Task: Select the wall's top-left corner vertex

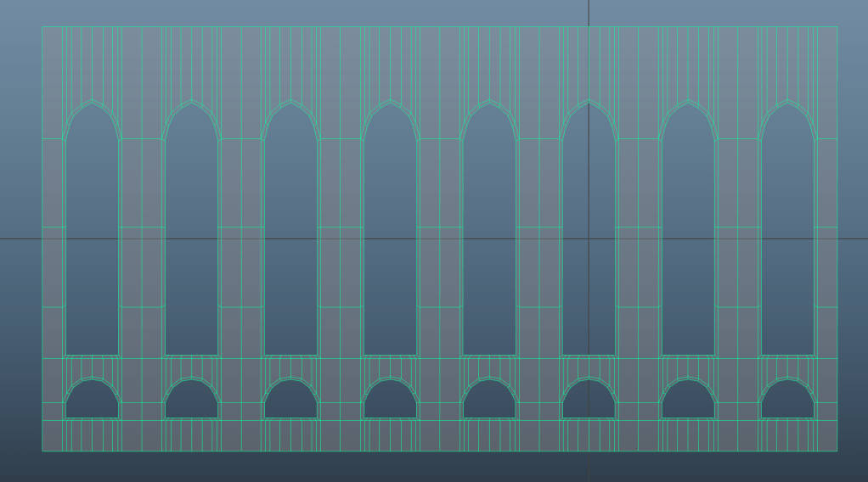Action: 42,26
